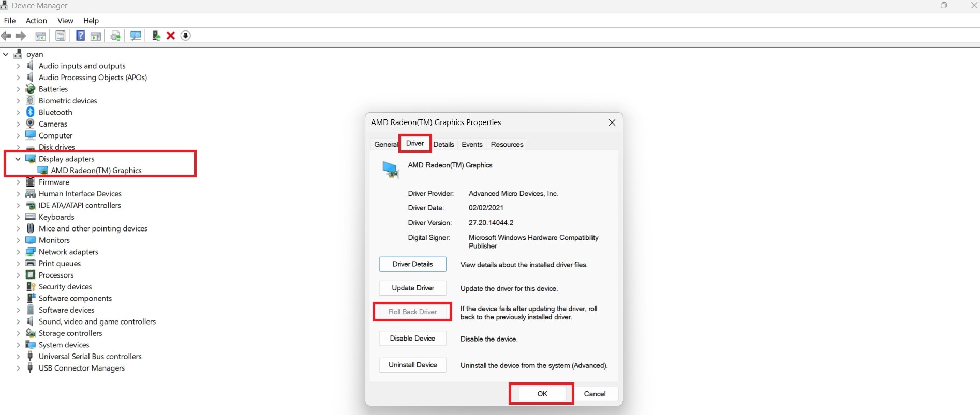Click Scan for hardware changes toolbar icon
Image resolution: width=980 pixels, height=415 pixels.
click(136, 36)
